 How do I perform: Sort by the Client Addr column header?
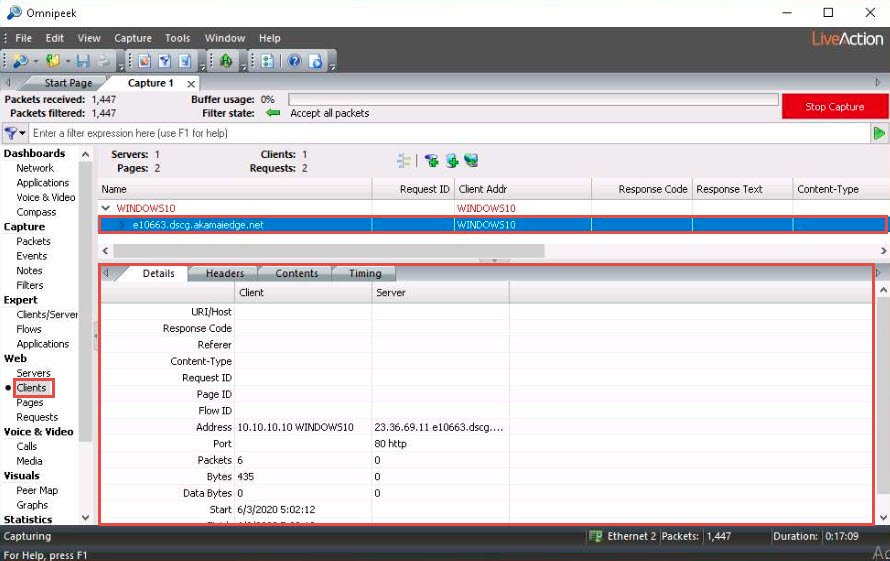523,189
